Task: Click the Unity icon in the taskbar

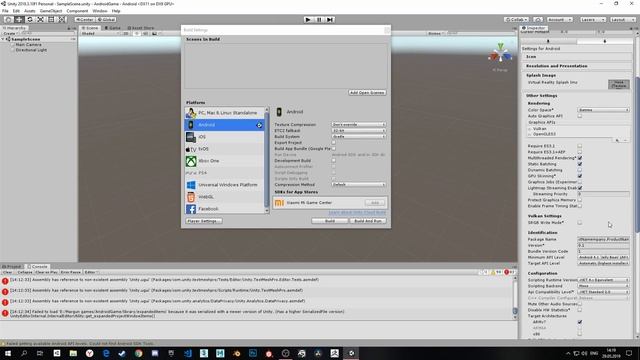Action: pyautogui.click(x=351, y=353)
